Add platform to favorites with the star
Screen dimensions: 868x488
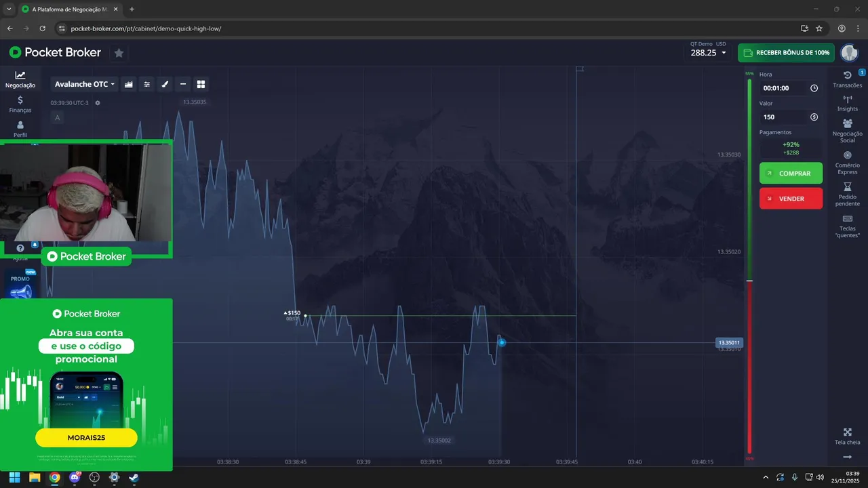[119, 53]
